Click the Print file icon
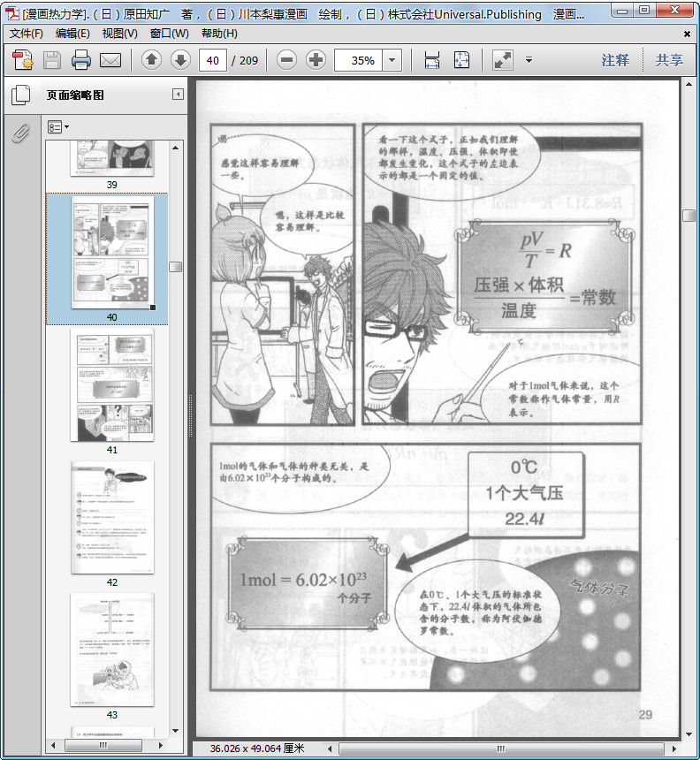 tap(81, 60)
